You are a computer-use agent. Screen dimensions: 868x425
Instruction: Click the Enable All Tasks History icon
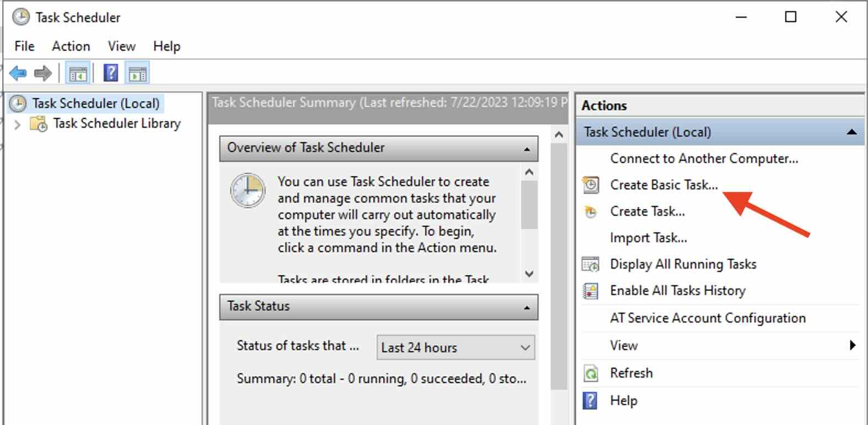tap(591, 291)
